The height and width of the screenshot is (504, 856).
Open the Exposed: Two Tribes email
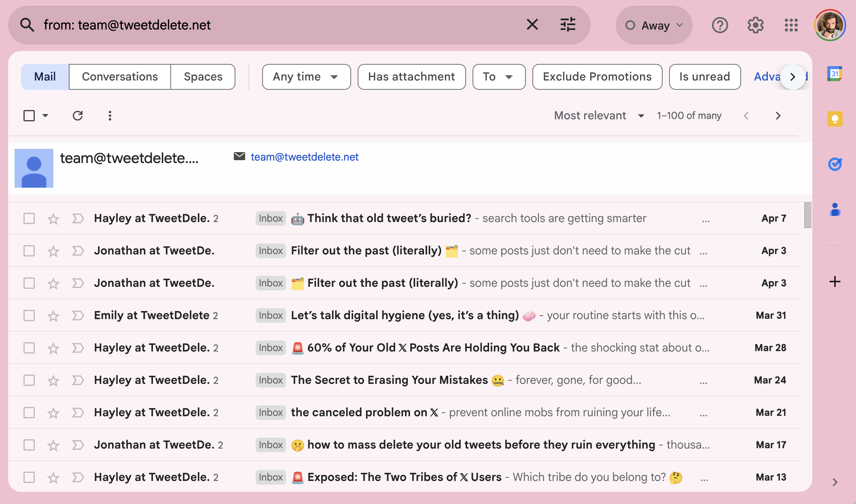click(404, 477)
